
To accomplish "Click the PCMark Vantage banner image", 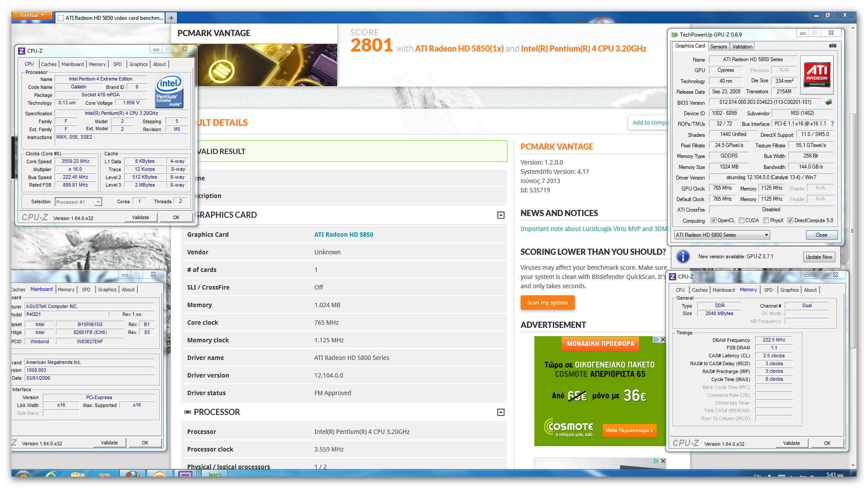I will click(267, 65).
